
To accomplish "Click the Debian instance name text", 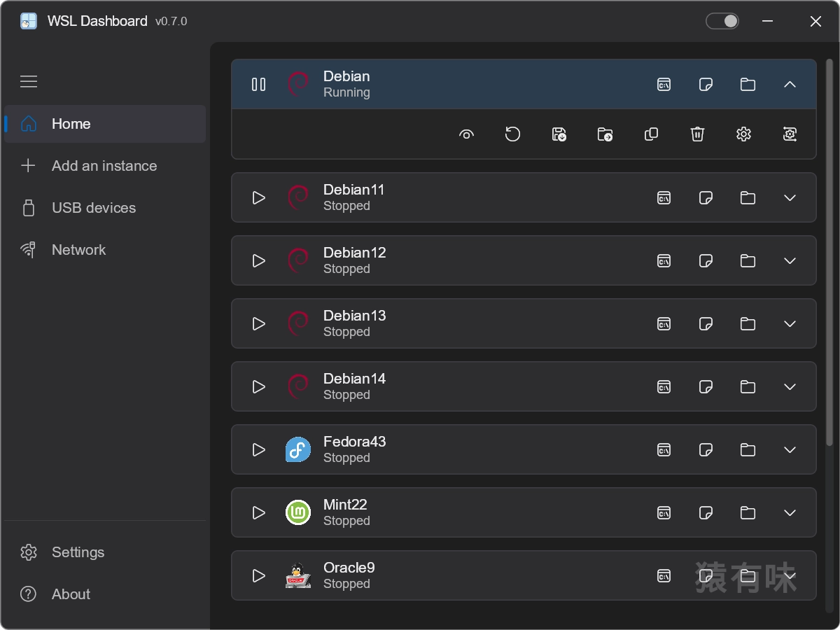I will 346,76.
